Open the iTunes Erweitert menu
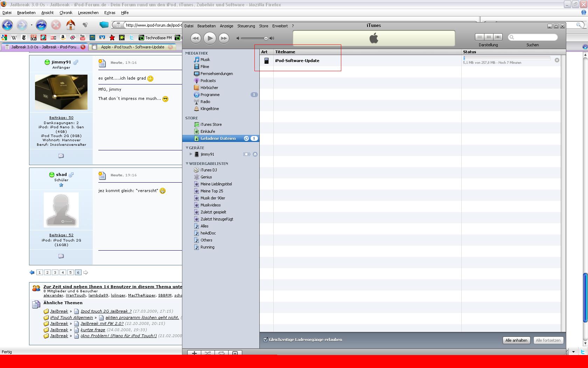Screen dimensions: 588x368 pyautogui.click(x=280, y=26)
